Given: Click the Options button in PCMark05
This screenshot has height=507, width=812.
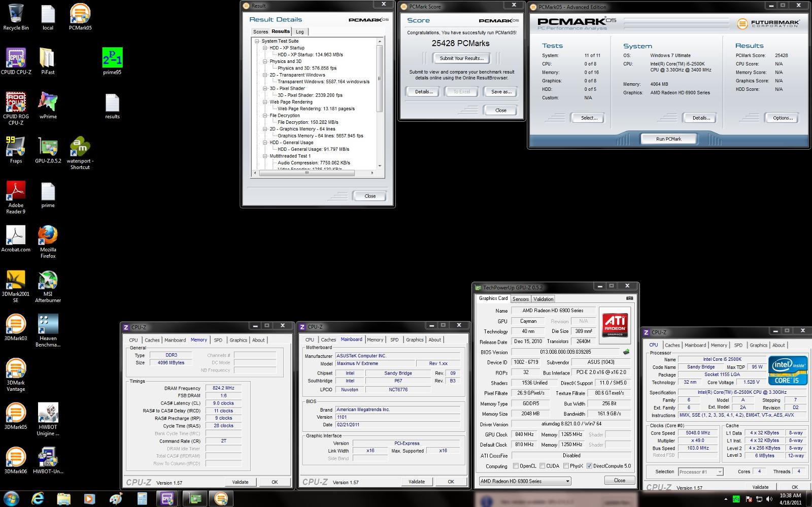Looking at the screenshot, I should click(783, 118).
